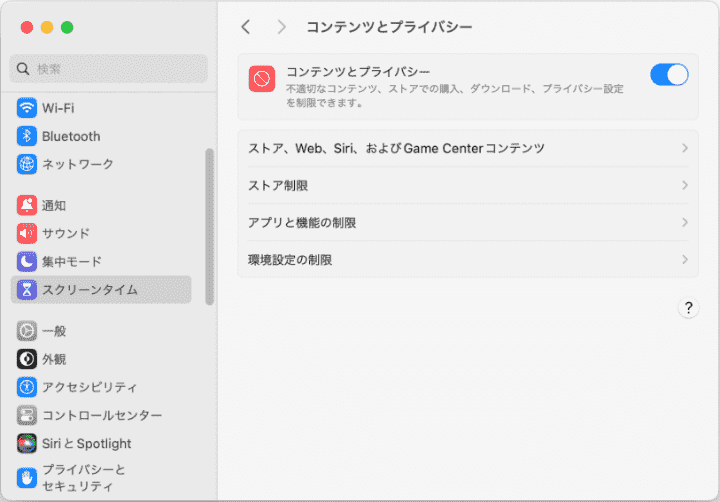Screen dimensions: 720x502
Task: Expand ストア、Web、Siri、および Game Center コンテンツ row
Action: pyautogui.click(x=467, y=148)
